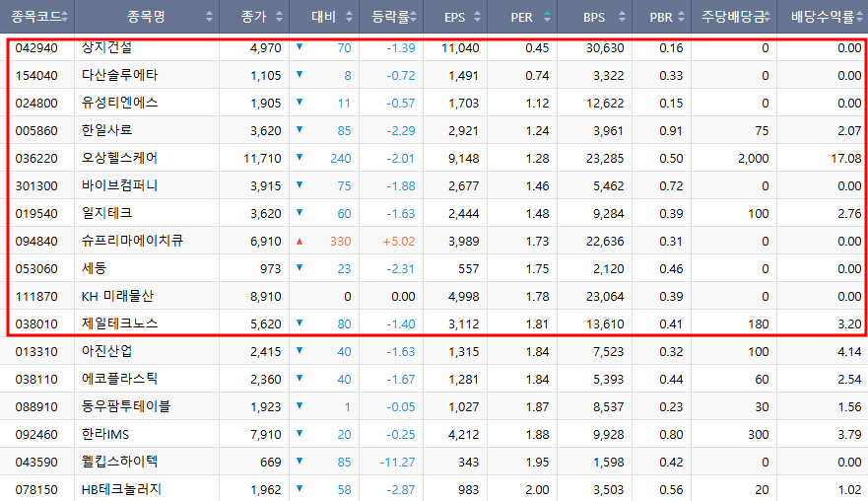Select stock name 오상헬스케어
Screen dimensions: 868x501
point(119,158)
